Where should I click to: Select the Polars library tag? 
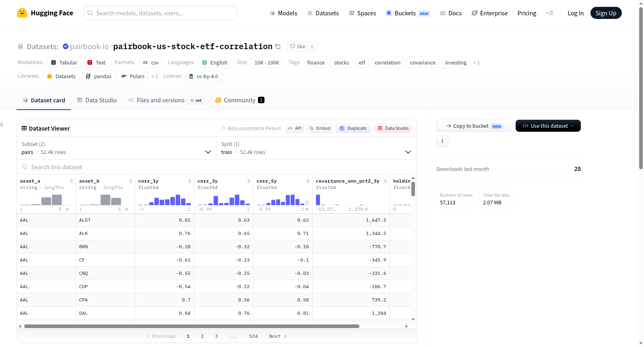click(x=133, y=76)
